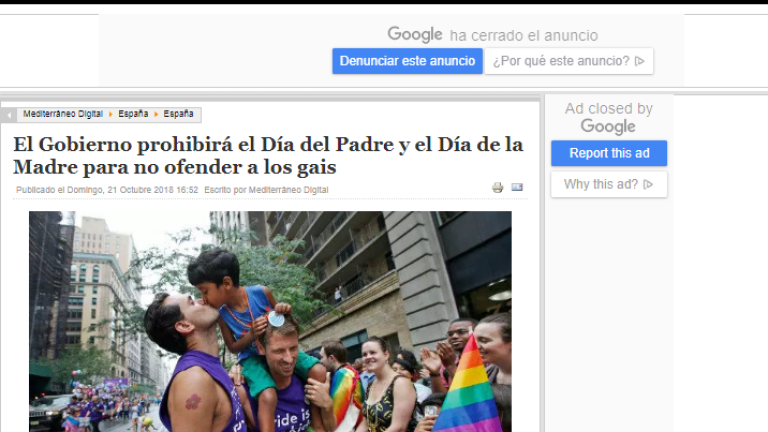
Task: Open the 'Mediterráneo Digital' breadcrumb link
Action: tap(64, 115)
